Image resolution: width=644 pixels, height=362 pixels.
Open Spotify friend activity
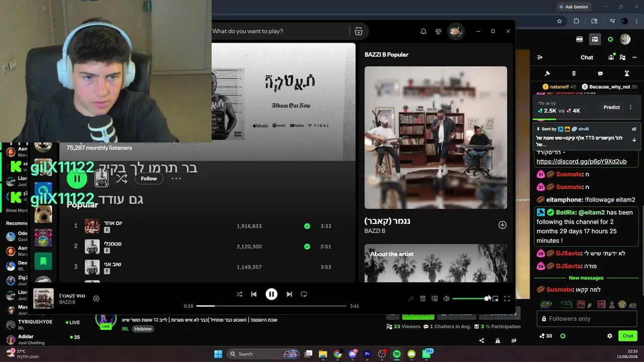(438, 31)
